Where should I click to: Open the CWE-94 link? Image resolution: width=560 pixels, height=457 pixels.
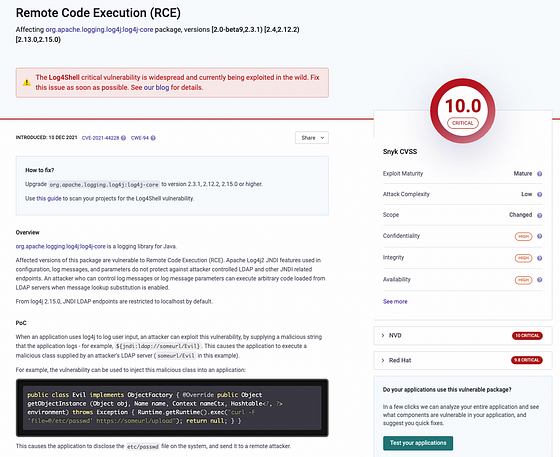click(x=140, y=138)
